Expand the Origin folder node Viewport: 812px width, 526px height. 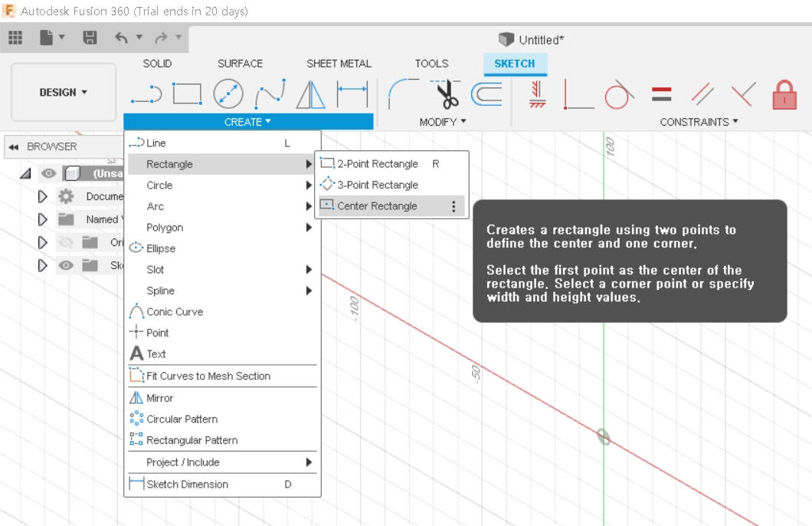tap(42, 242)
